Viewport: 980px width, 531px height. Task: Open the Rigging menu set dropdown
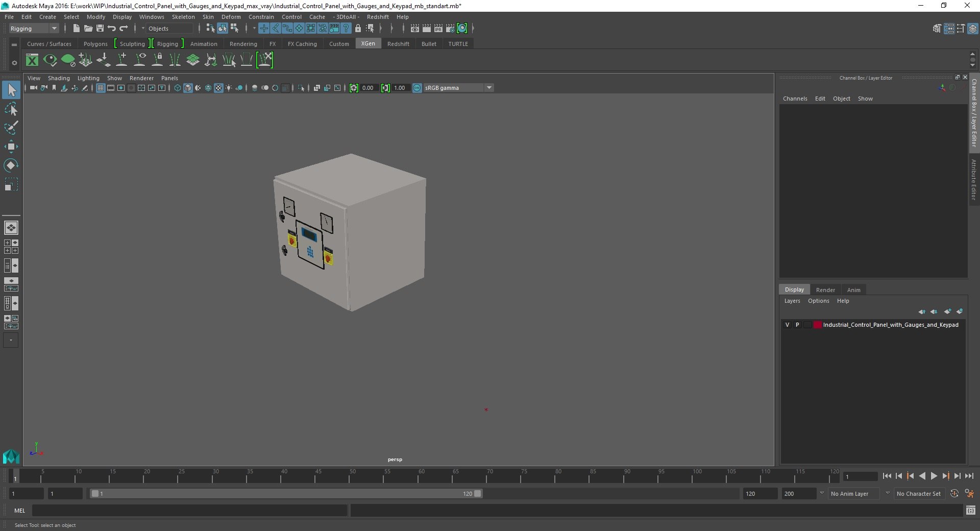(34, 29)
